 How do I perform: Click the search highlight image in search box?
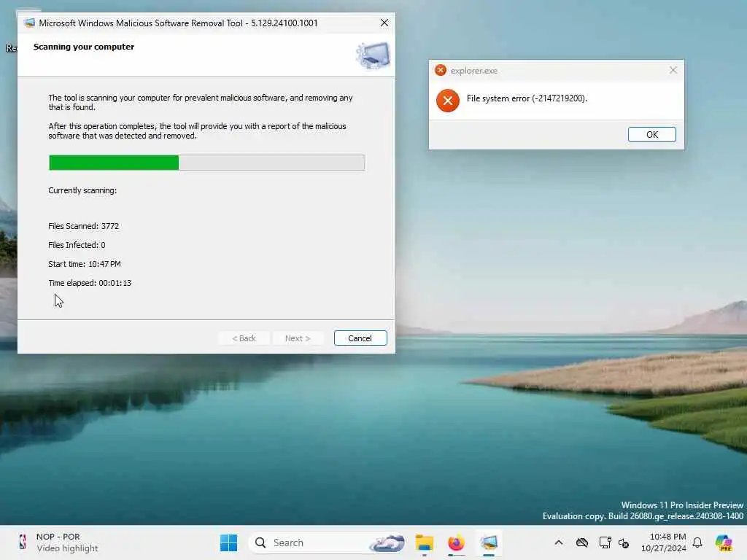(x=387, y=542)
